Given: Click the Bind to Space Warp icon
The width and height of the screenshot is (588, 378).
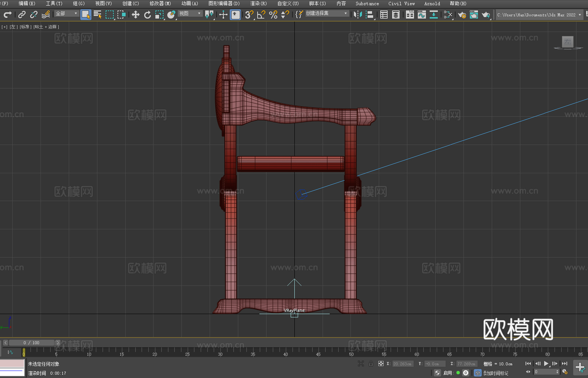Looking at the screenshot, I should (46, 14).
